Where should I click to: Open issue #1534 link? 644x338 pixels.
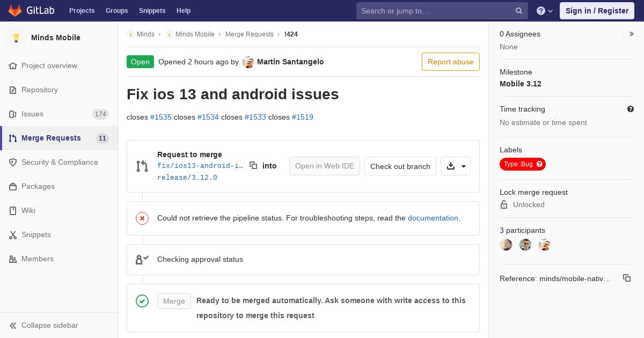[x=208, y=117]
